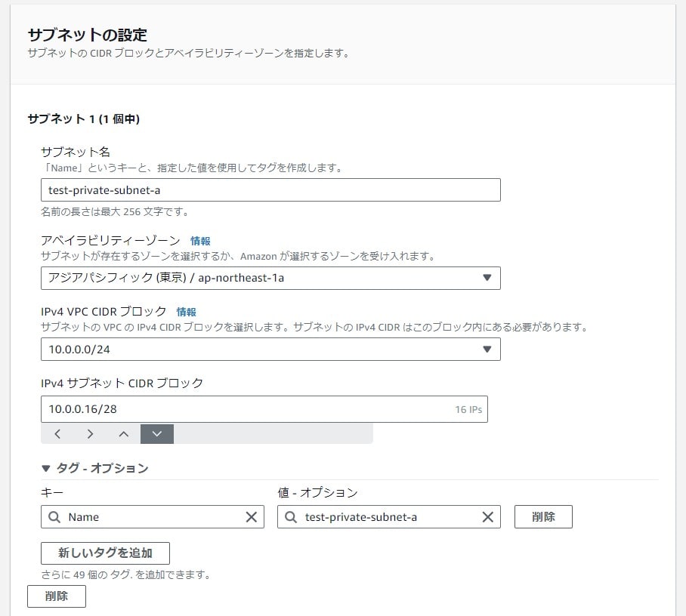Click the IPv4 subnet CIDR block input
This screenshot has width=686, height=616.
[x=264, y=409]
